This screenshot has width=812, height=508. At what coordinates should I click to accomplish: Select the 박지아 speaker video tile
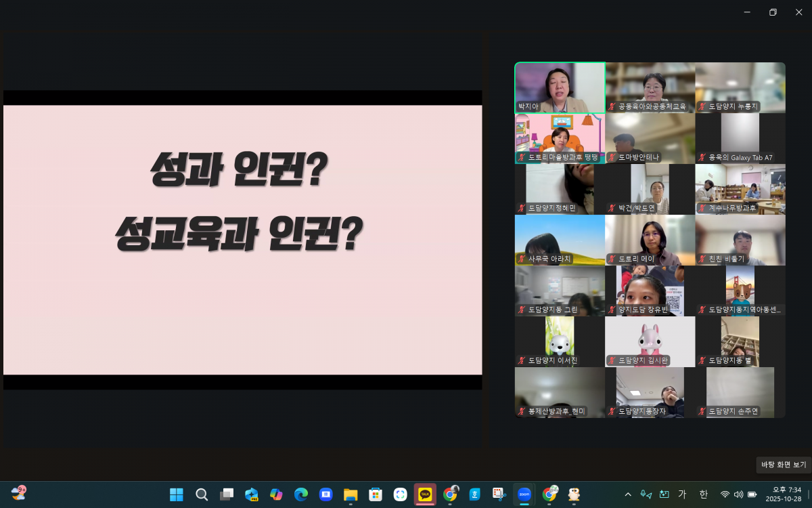(560, 87)
